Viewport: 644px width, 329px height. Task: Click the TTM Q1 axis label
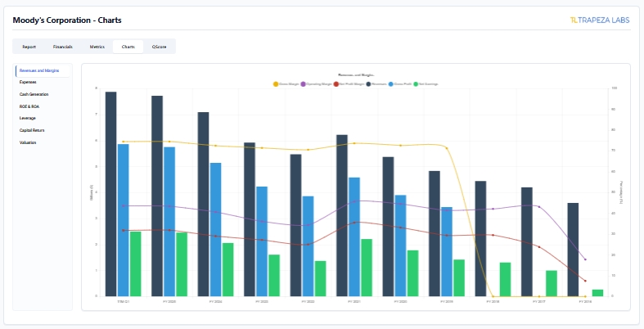coord(124,301)
